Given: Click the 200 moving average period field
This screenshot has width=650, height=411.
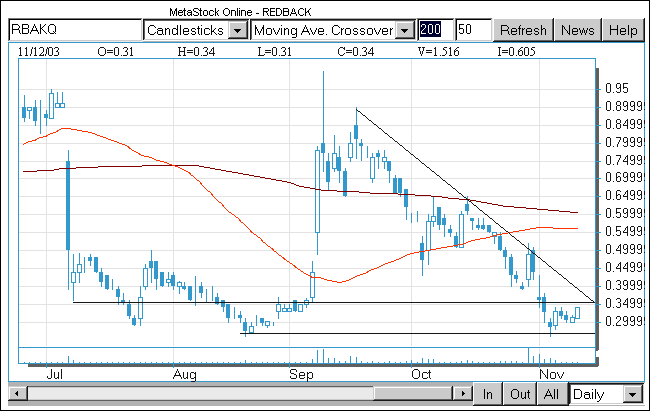Looking at the screenshot, I should 435,30.
